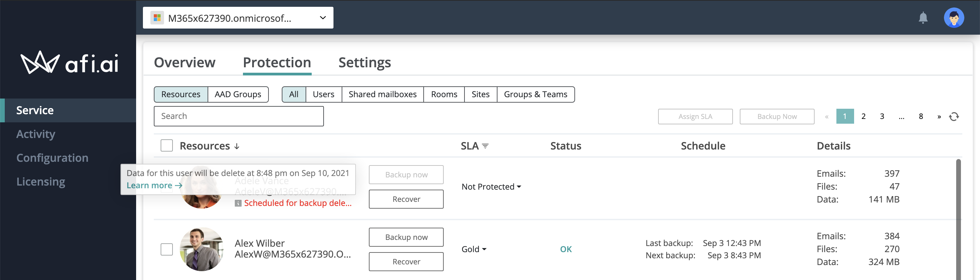Click the Status column header
The image size is (980, 280).
566,146
